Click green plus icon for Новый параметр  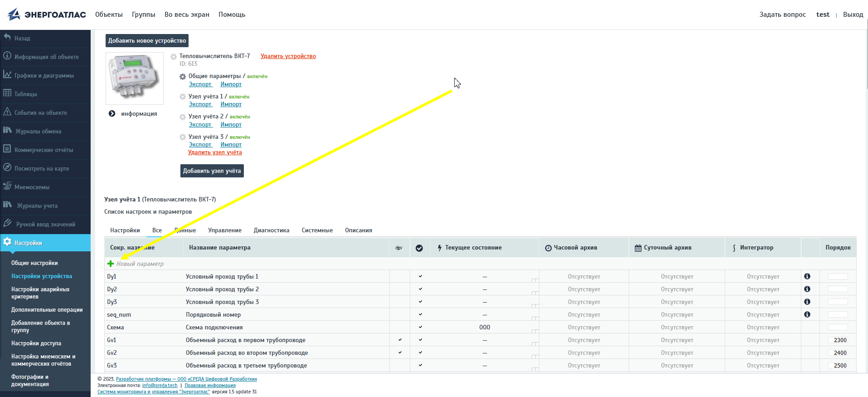tap(111, 264)
